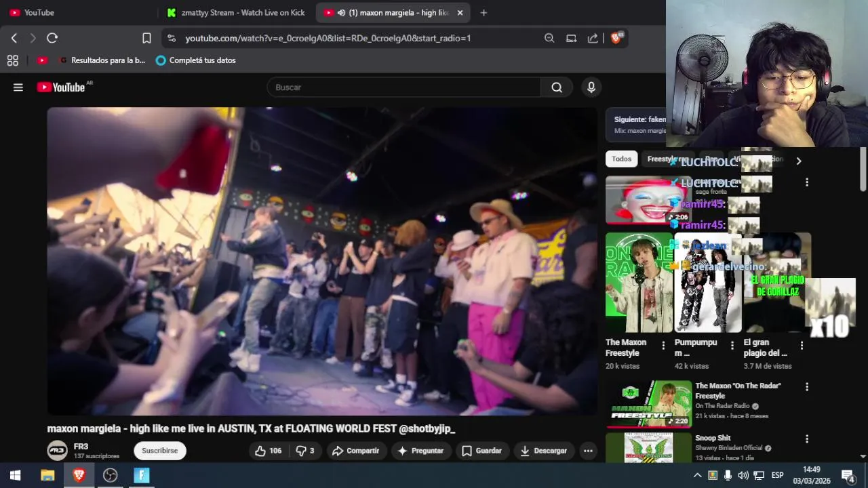Click the page vertical scrollbar
Image resolution: width=868 pixels, height=488 pixels.
point(863,169)
